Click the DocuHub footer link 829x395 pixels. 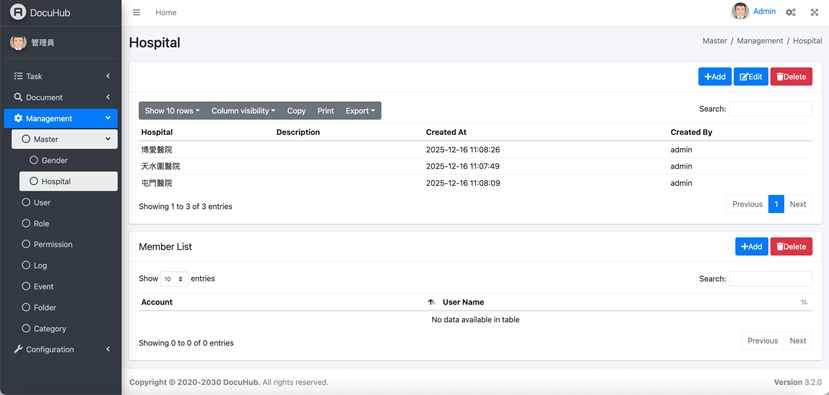pyautogui.click(x=241, y=382)
